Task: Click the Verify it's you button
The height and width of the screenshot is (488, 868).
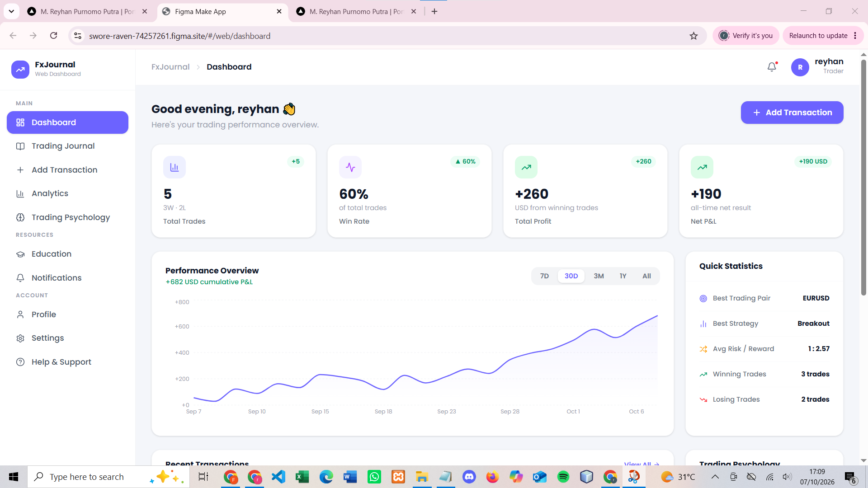Action: [746, 36]
